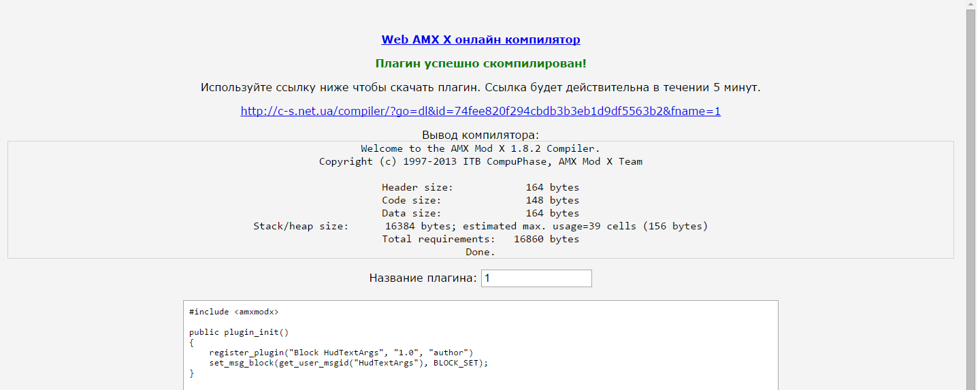Open the Web AMX X онлайн компилятор link

tap(480, 39)
